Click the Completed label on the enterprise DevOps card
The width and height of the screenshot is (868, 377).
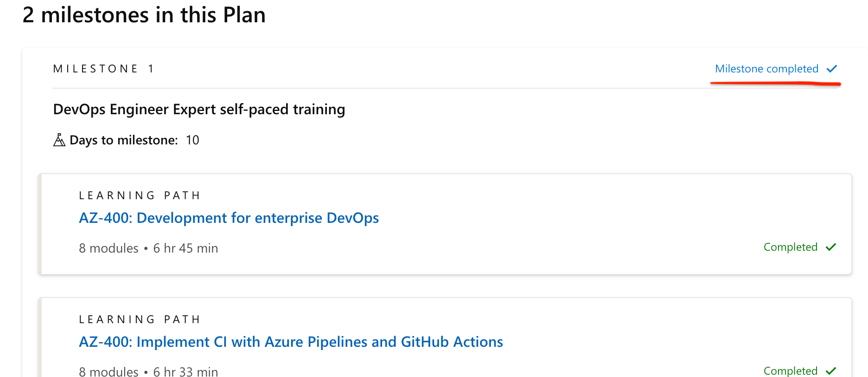point(790,247)
